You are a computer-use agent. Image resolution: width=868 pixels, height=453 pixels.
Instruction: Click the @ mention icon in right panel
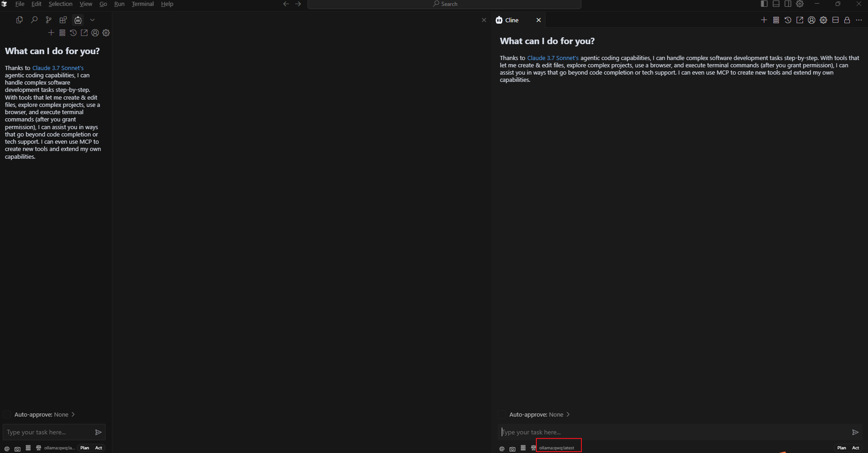(502, 448)
